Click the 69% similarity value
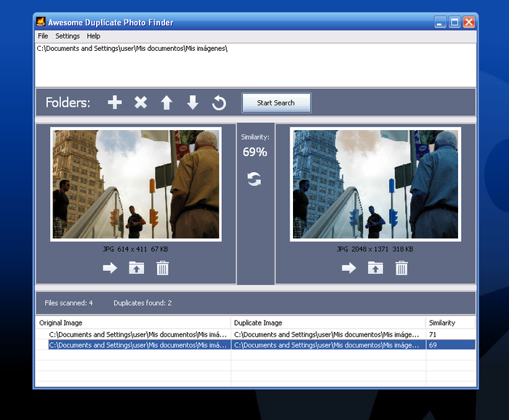 [x=254, y=152]
